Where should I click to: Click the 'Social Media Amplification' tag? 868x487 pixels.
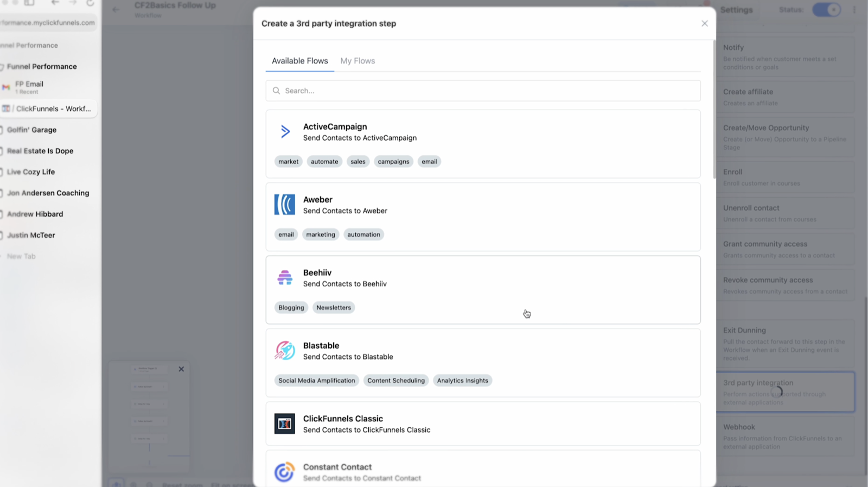(317, 381)
